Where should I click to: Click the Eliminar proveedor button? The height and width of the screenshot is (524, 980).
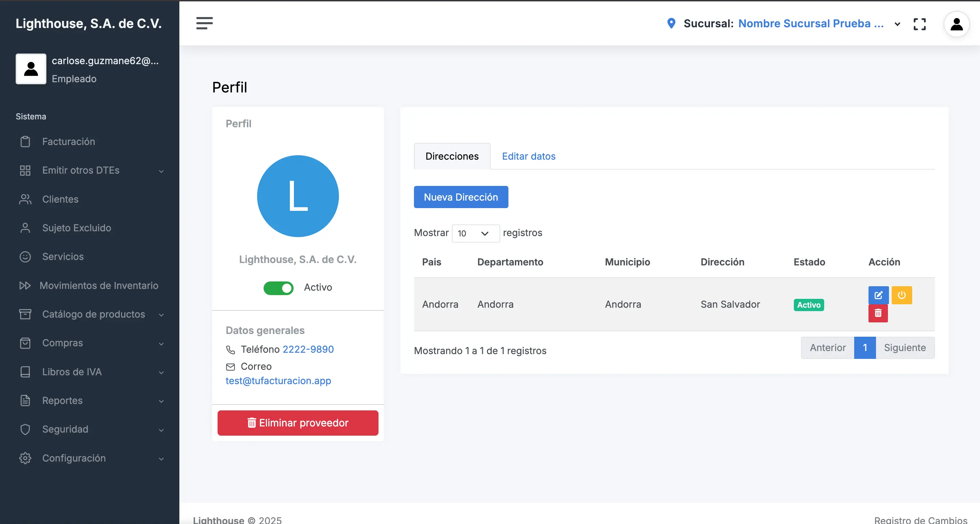[x=298, y=423]
